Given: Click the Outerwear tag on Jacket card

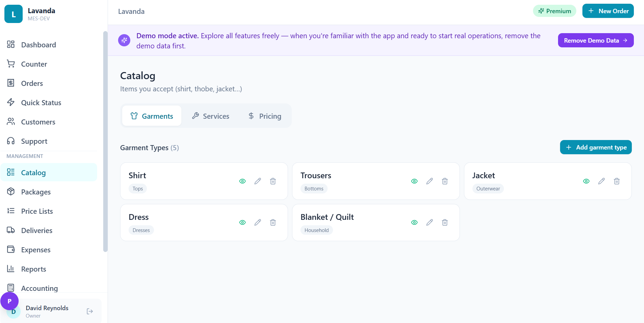Looking at the screenshot, I should click(488, 188).
